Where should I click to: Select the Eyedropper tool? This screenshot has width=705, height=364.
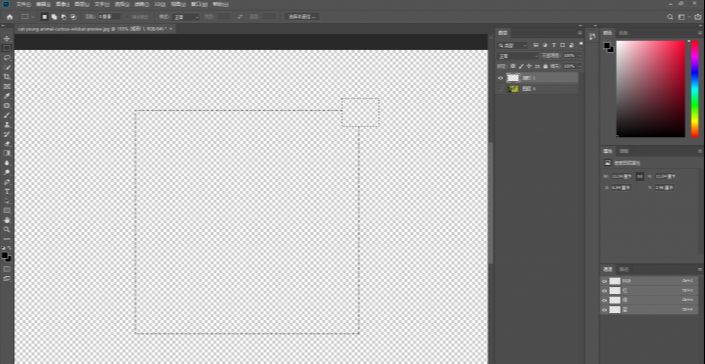(7, 96)
